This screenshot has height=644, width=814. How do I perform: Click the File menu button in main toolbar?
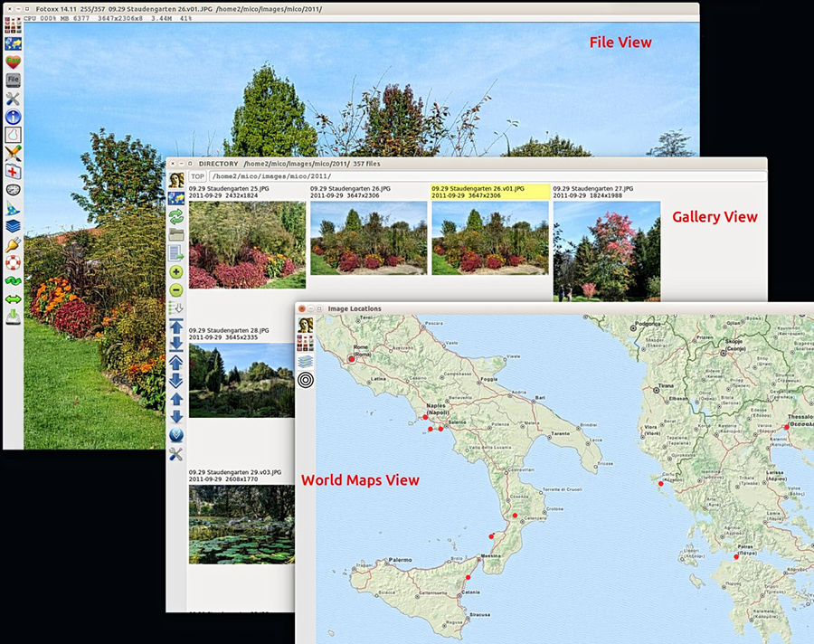[x=13, y=80]
